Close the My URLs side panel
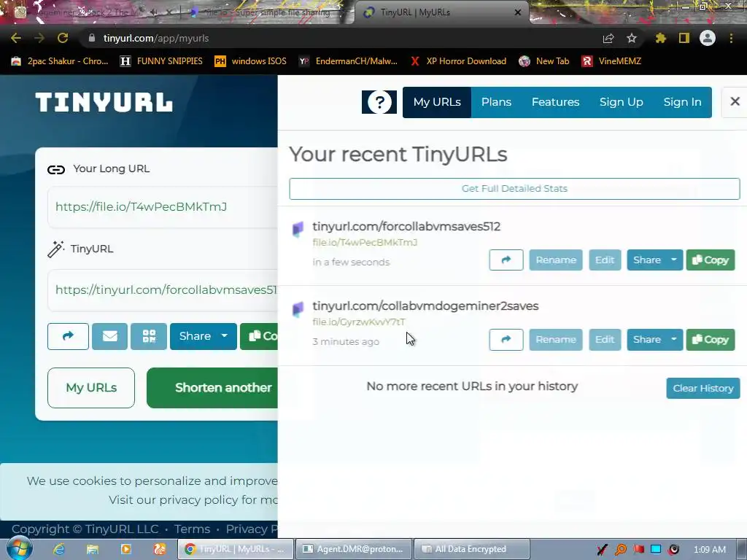 tap(735, 101)
